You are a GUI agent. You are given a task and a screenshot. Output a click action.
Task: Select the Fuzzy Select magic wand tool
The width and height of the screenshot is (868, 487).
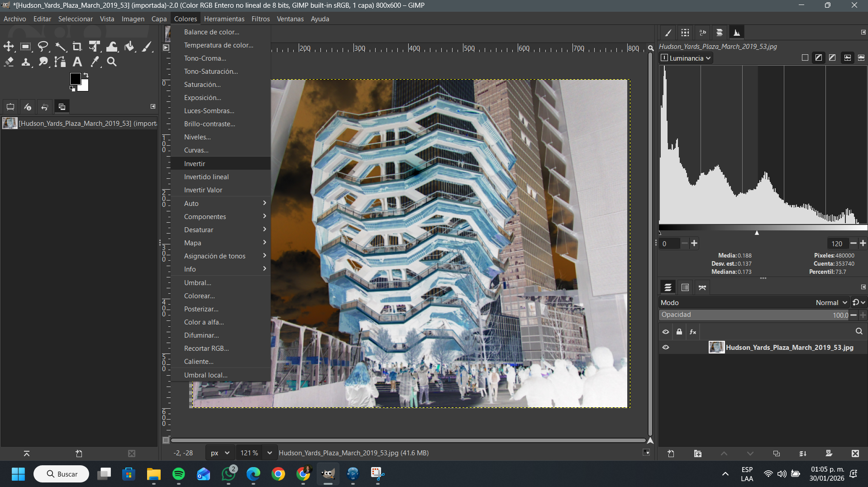60,47
